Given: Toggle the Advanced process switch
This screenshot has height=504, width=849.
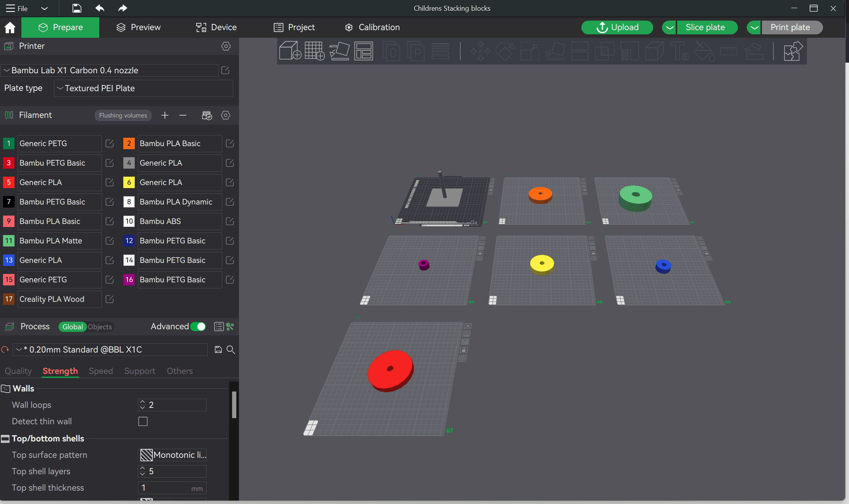Looking at the screenshot, I should click(x=199, y=327).
